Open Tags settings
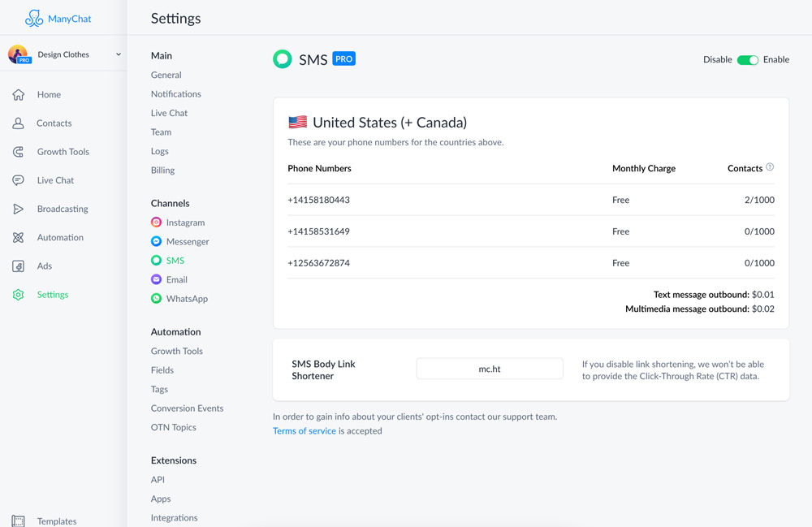812x527 pixels. (159, 389)
